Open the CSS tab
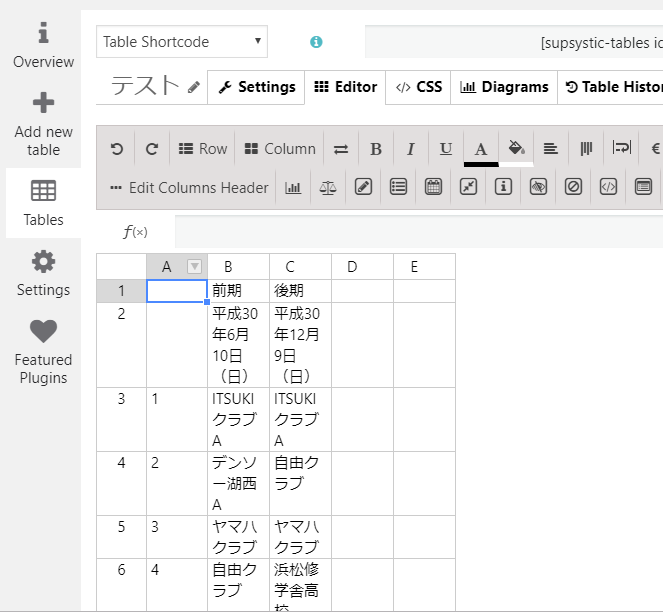The height and width of the screenshot is (613, 663). [418, 87]
